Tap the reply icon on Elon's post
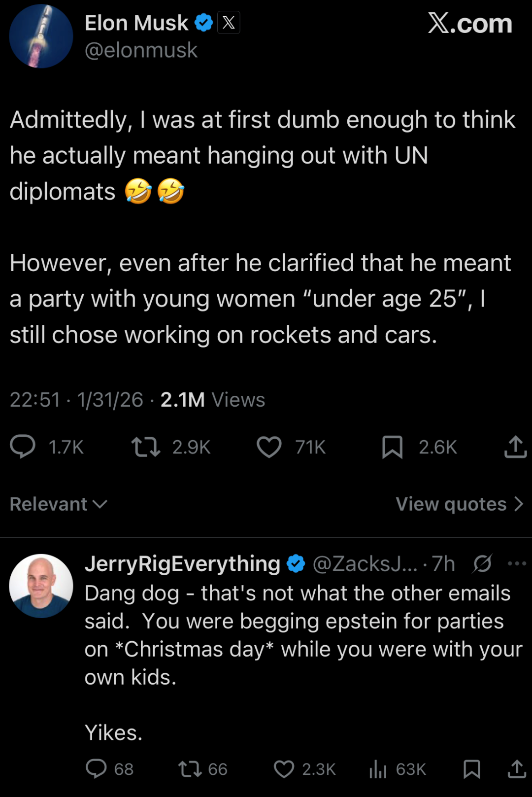Image resolution: width=532 pixels, height=797 pixels. pos(23,447)
